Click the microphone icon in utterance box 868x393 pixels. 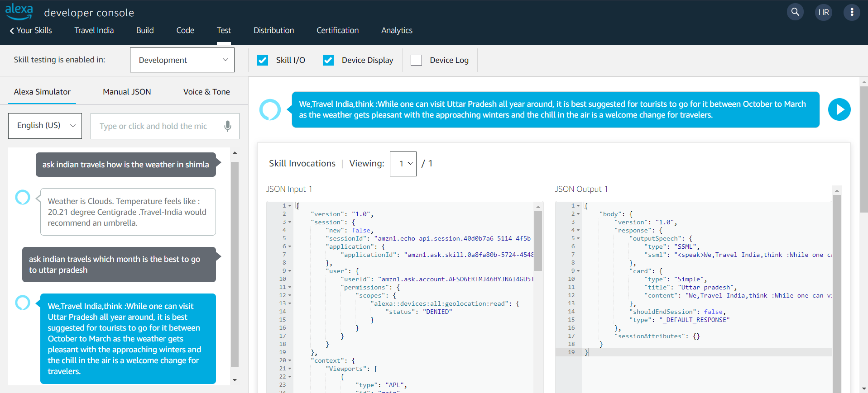[228, 126]
